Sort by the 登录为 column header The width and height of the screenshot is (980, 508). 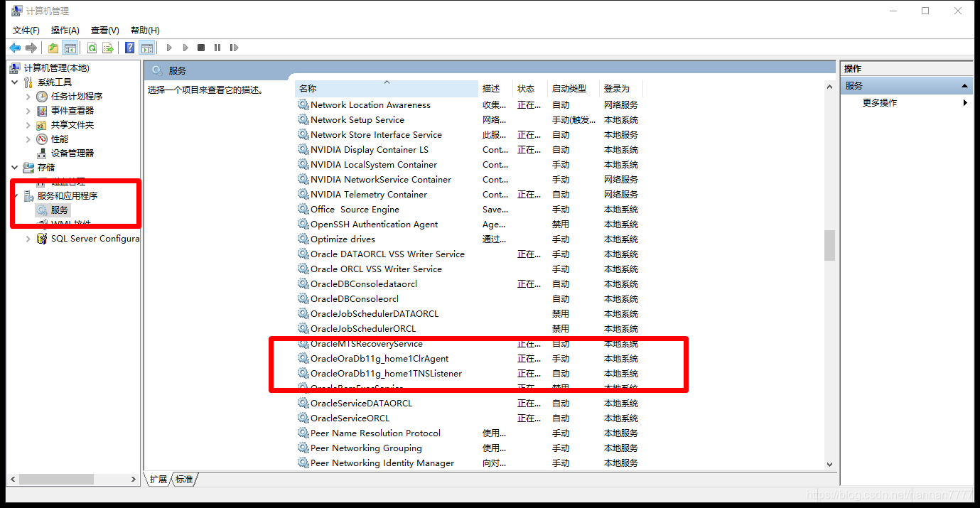point(621,88)
